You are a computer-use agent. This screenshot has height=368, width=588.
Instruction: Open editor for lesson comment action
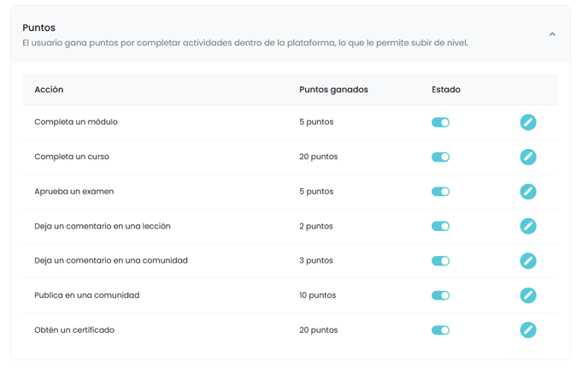(528, 226)
